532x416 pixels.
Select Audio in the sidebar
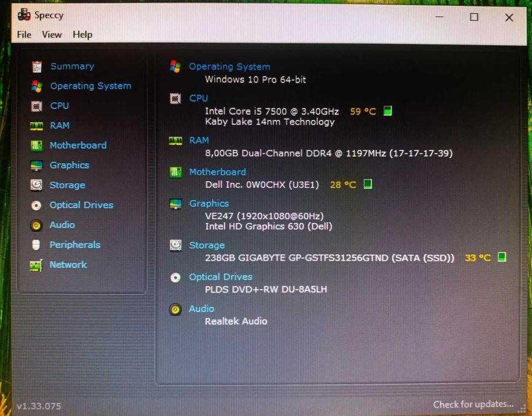point(62,225)
